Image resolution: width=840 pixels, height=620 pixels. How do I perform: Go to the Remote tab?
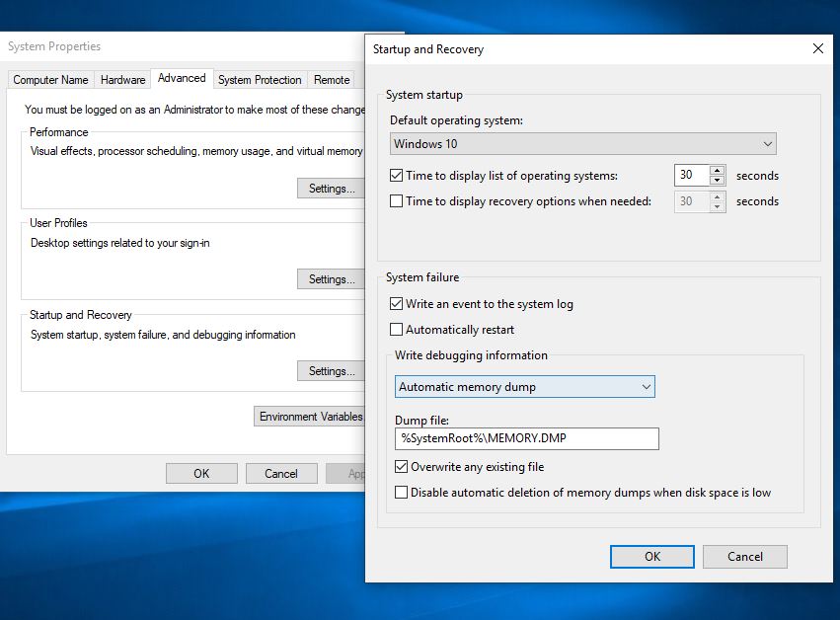pos(332,80)
